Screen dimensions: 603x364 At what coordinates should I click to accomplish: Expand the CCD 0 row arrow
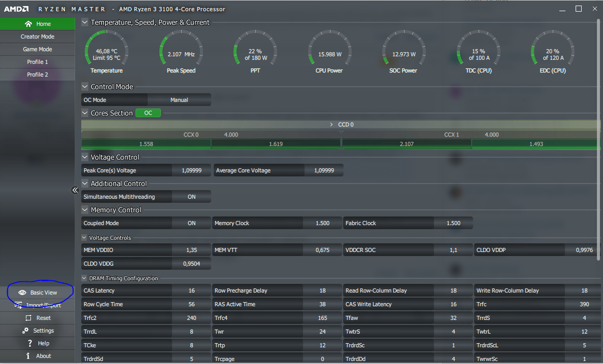click(x=331, y=124)
